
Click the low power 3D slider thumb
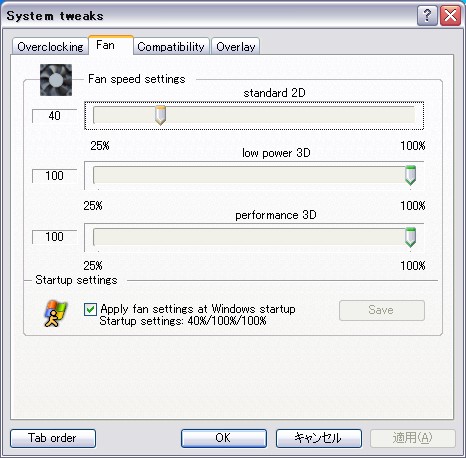(410, 175)
